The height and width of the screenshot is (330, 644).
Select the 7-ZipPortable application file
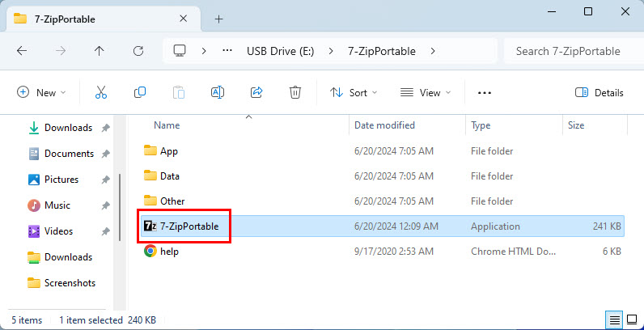pyautogui.click(x=189, y=226)
